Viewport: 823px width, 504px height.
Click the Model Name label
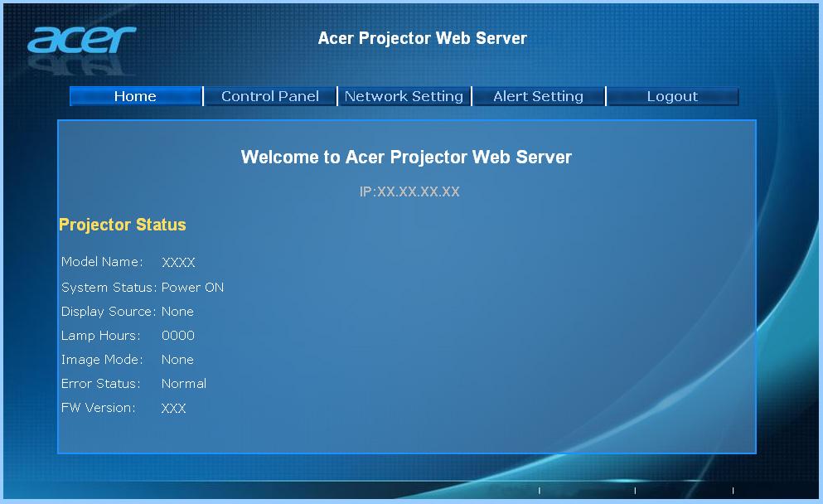point(102,261)
